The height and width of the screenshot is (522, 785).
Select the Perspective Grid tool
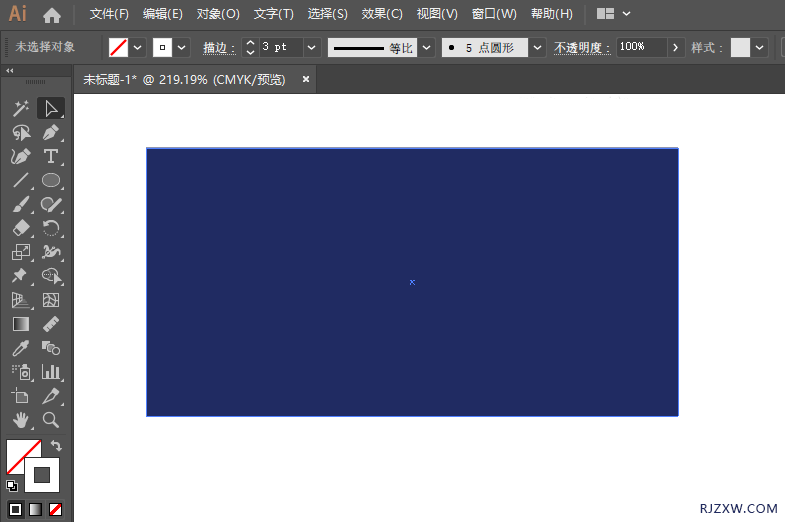pos(21,300)
